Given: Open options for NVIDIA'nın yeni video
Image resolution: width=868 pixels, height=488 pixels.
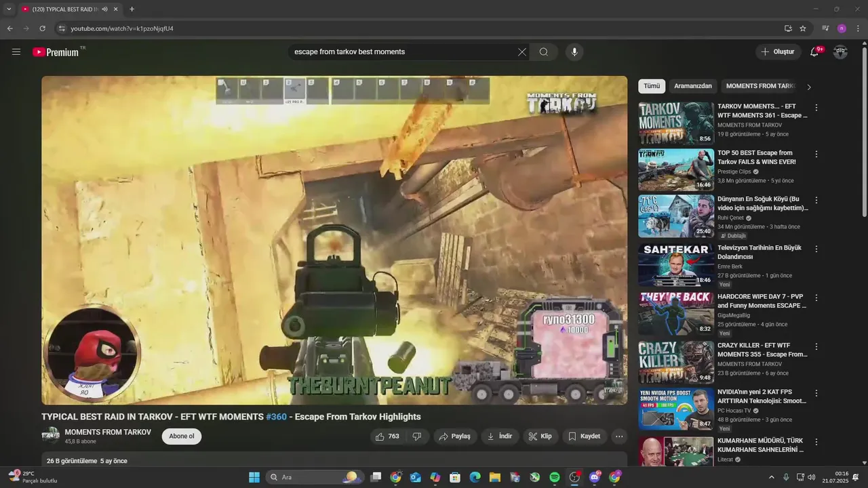Looking at the screenshot, I should 816,393.
